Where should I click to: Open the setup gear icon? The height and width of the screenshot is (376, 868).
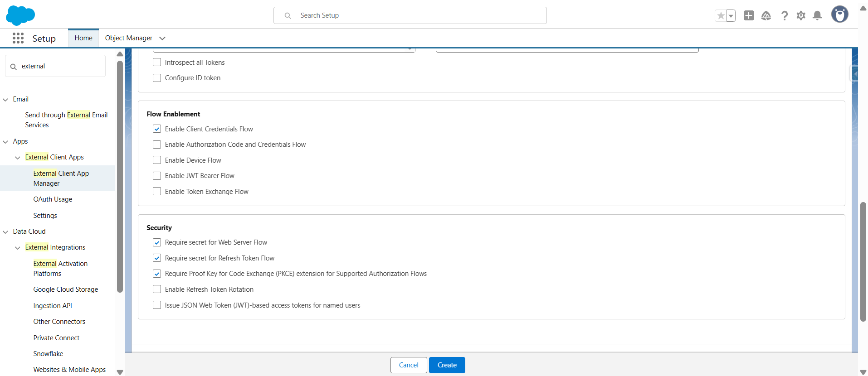point(801,16)
